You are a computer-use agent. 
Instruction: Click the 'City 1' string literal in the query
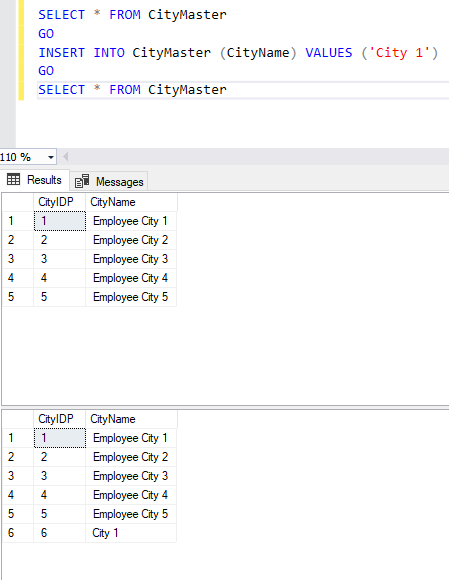tap(399, 53)
